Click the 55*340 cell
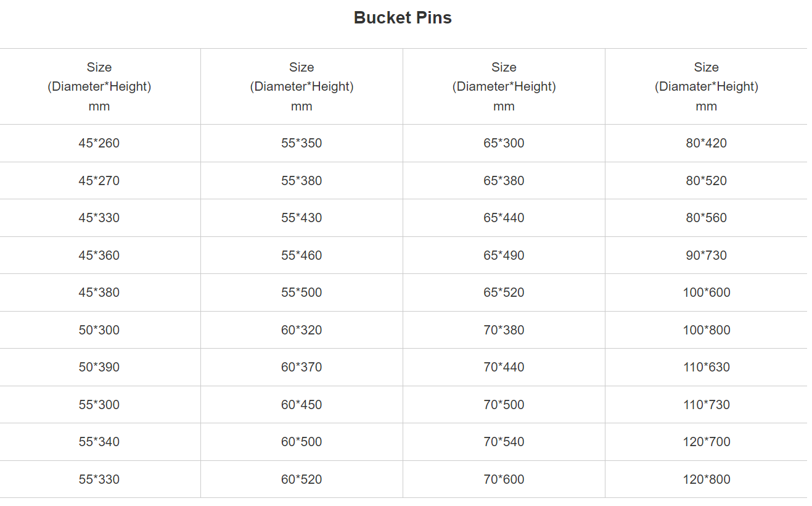This screenshot has height=506, width=812. [99, 442]
